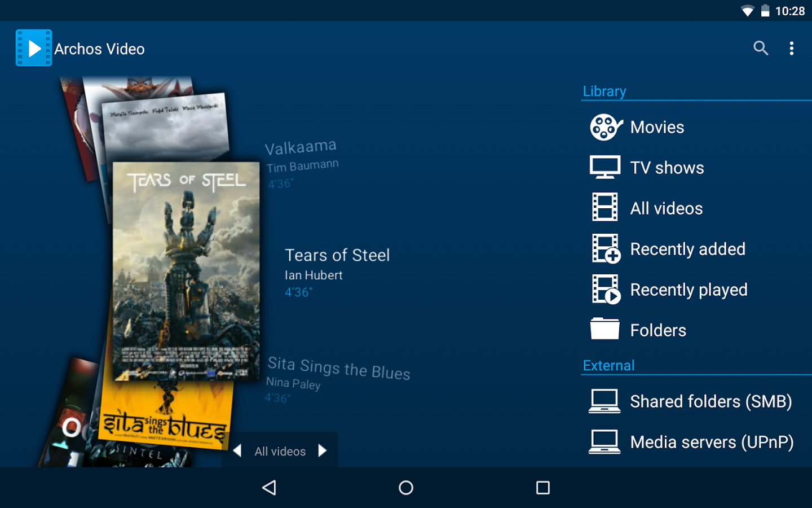Click the Shared folders (SMB) laptop icon
This screenshot has width=812, height=508.
click(604, 401)
